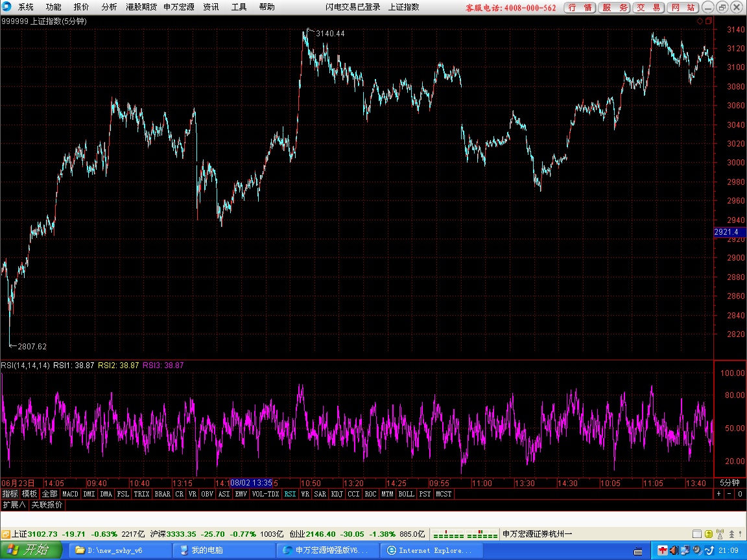Viewport: 747px width, 560px height.
Task: Open the 功能 menu
Action: tap(53, 7)
